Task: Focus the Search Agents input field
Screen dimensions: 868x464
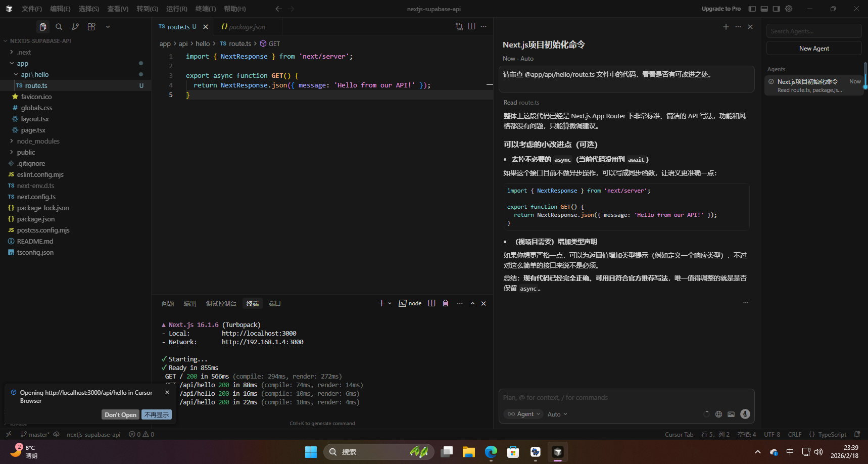Action: click(814, 31)
